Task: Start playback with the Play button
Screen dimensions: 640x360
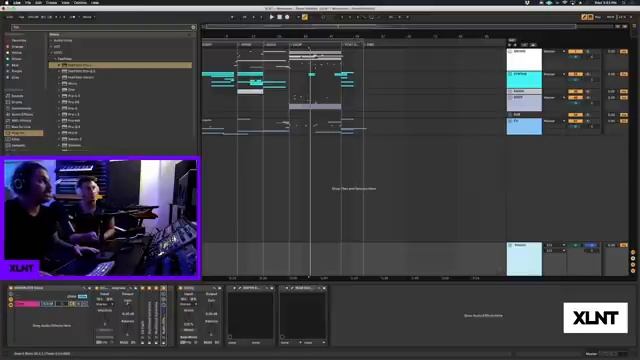Action: 271,17
